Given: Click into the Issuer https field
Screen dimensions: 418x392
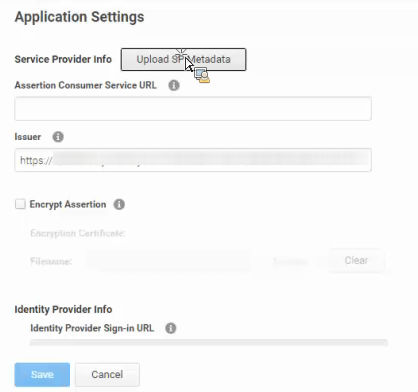Looking at the screenshot, I should 193,160.
